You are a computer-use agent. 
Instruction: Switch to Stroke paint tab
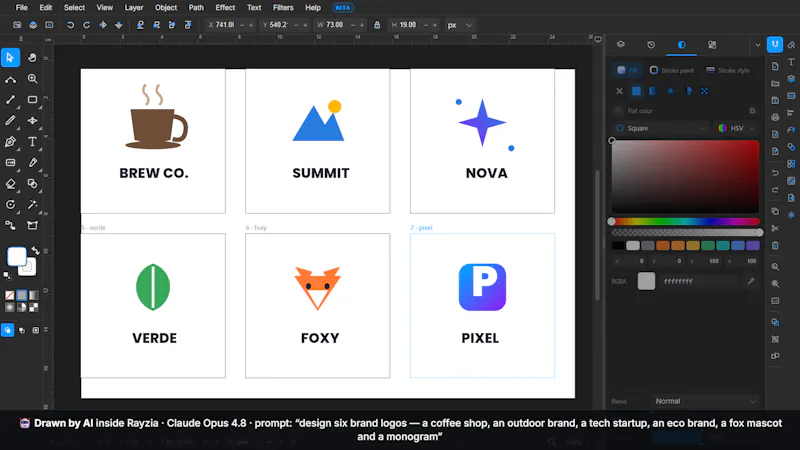click(671, 70)
